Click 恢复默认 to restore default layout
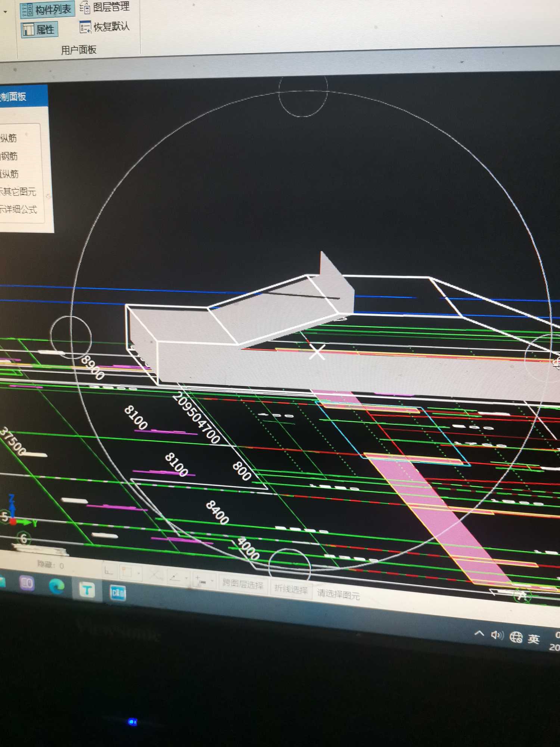 click(x=105, y=27)
